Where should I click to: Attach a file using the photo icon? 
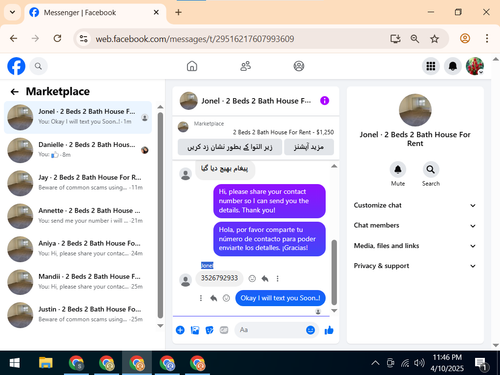pos(195,330)
